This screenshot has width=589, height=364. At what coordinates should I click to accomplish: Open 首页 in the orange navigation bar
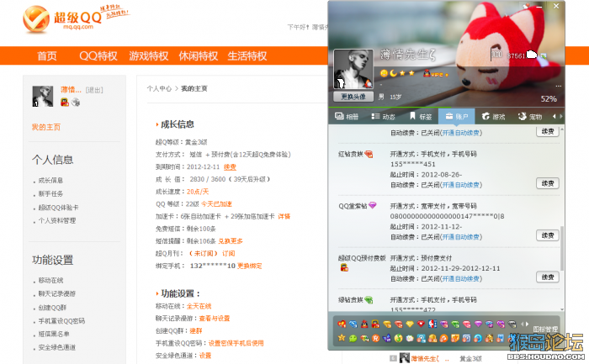(x=47, y=56)
